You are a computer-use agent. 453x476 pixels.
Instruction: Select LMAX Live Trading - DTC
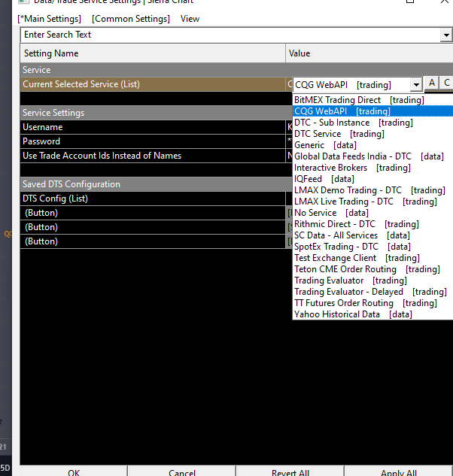click(372, 202)
